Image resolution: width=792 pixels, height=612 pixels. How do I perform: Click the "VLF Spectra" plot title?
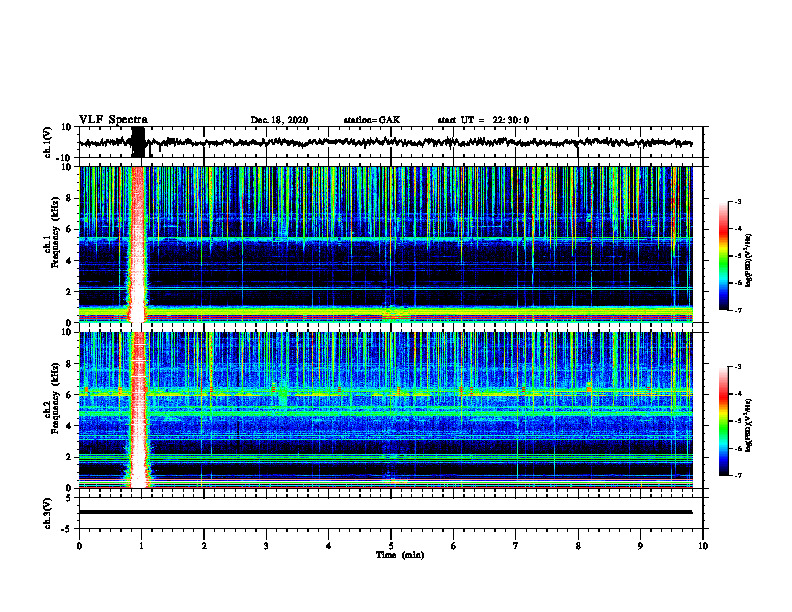pos(113,120)
